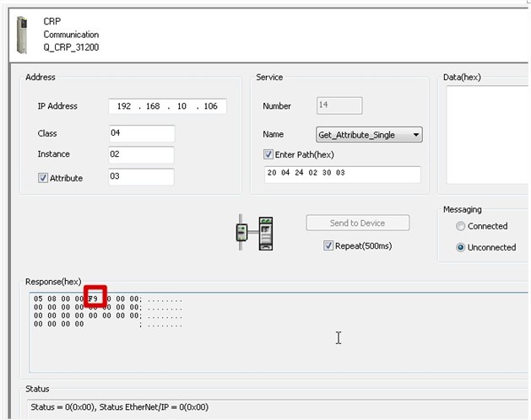Click the Send to Device button

358,223
